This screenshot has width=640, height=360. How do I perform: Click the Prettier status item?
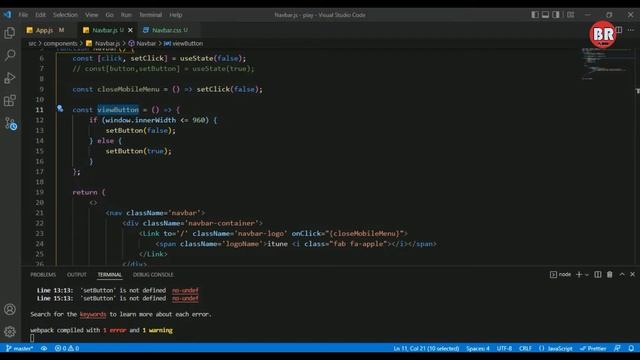pos(593,348)
